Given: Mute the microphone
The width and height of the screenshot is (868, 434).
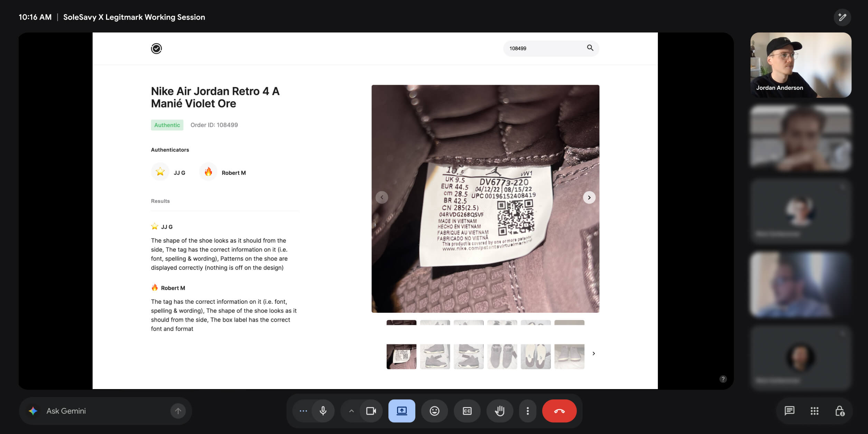Looking at the screenshot, I should pyautogui.click(x=323, y=411).
